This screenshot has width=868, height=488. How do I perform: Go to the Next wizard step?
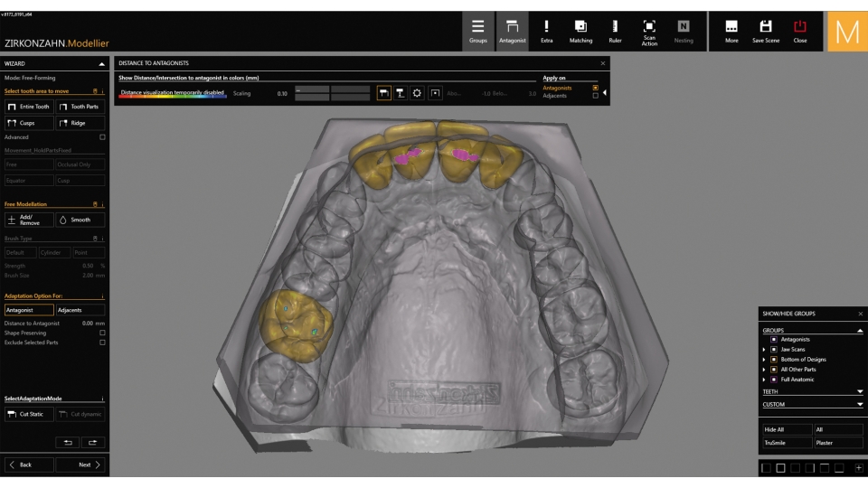pyautogui.click(x=80, y=465)
